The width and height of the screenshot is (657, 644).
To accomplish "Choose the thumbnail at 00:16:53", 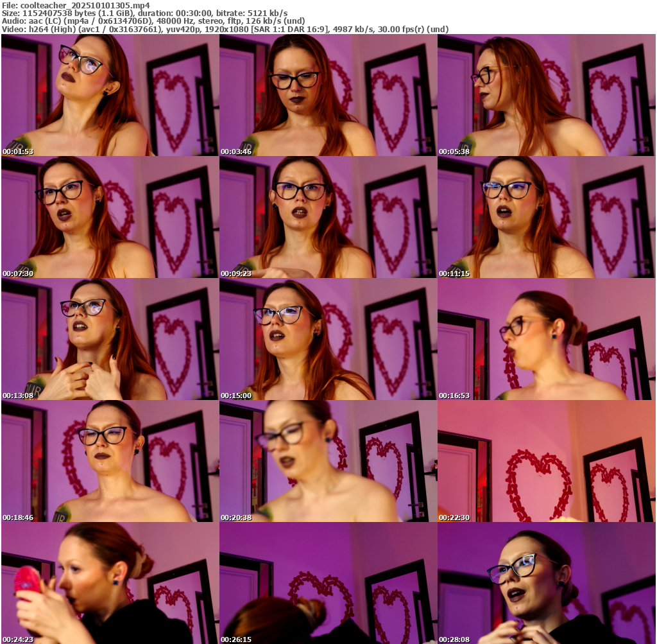I will point(546,339).
